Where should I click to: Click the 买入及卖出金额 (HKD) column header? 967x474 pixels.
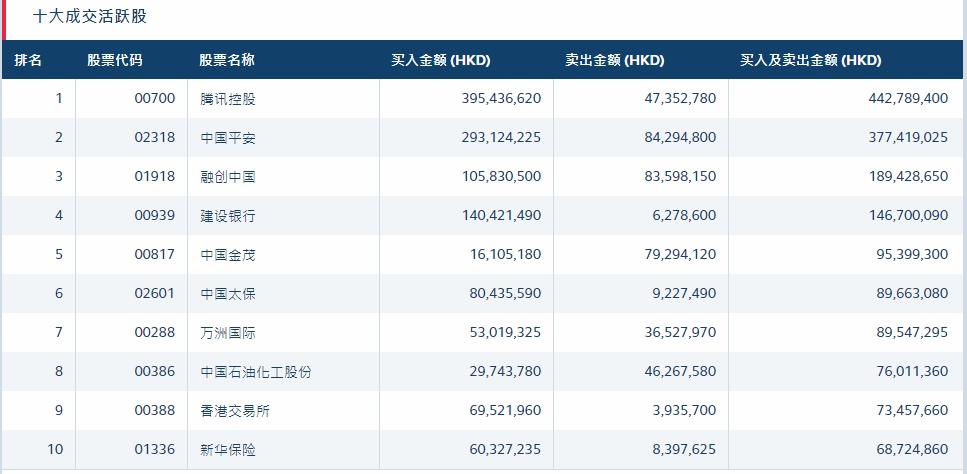coord(810,60)
